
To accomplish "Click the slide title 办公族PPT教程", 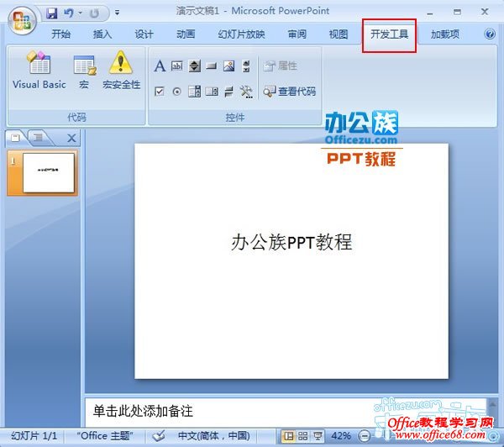I will point(291,242).
